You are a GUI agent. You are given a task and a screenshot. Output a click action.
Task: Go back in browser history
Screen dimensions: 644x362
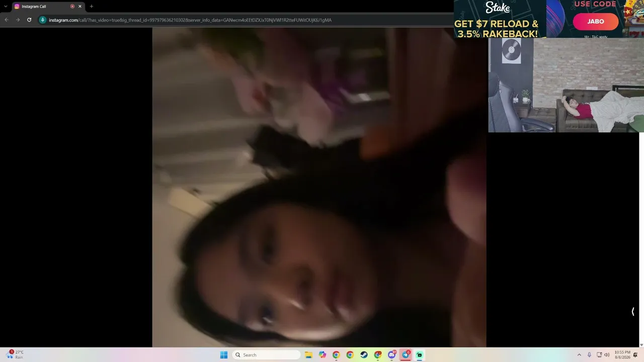(x=7, y=20)
